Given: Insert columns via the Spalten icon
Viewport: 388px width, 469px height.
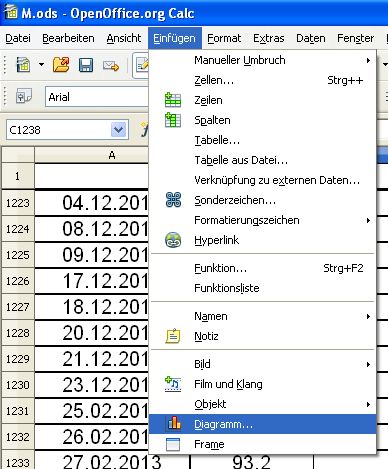Looking at the screenshot, I should (173, 120).
